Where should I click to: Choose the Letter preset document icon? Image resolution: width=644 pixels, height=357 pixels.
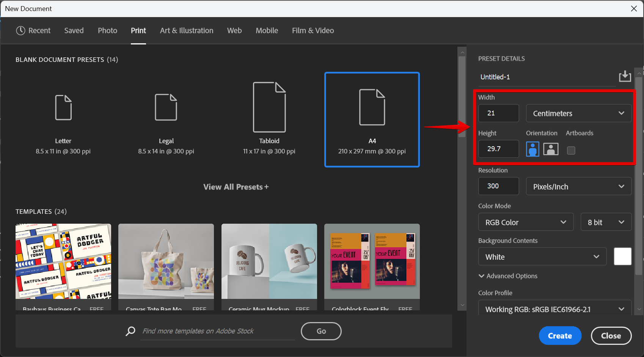[x=63, y=107]
